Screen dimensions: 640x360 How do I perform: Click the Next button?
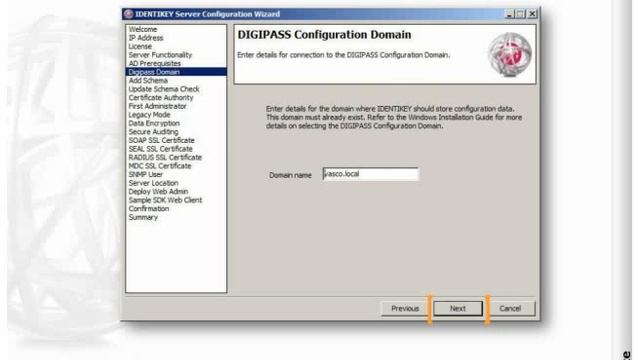click(458, 309)
